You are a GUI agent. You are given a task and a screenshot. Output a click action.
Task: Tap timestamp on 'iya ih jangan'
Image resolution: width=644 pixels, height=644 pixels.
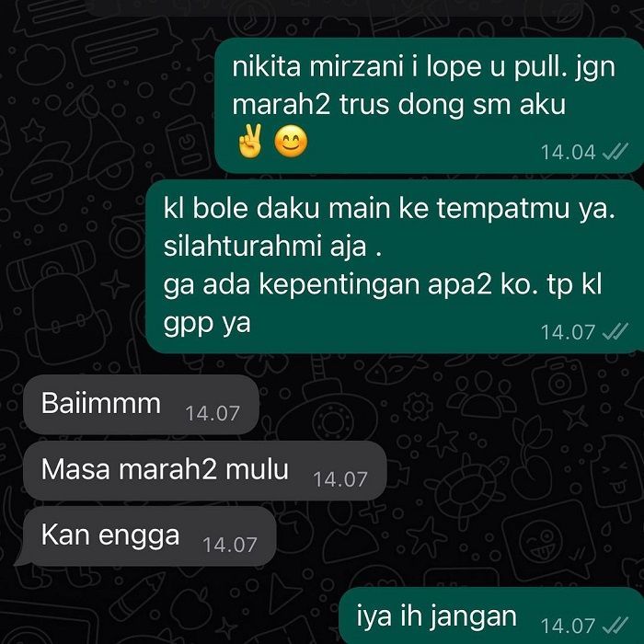568,626
